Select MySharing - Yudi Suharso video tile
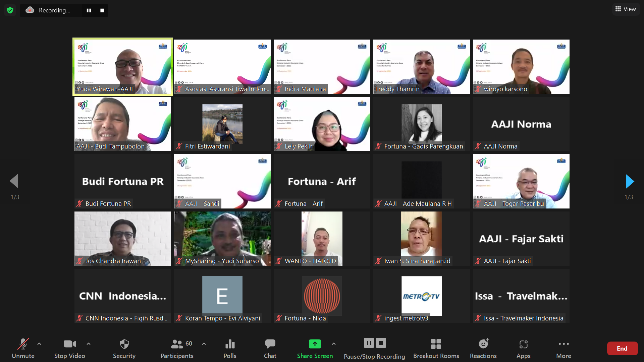644x362 pixels. tap(222, 239)
